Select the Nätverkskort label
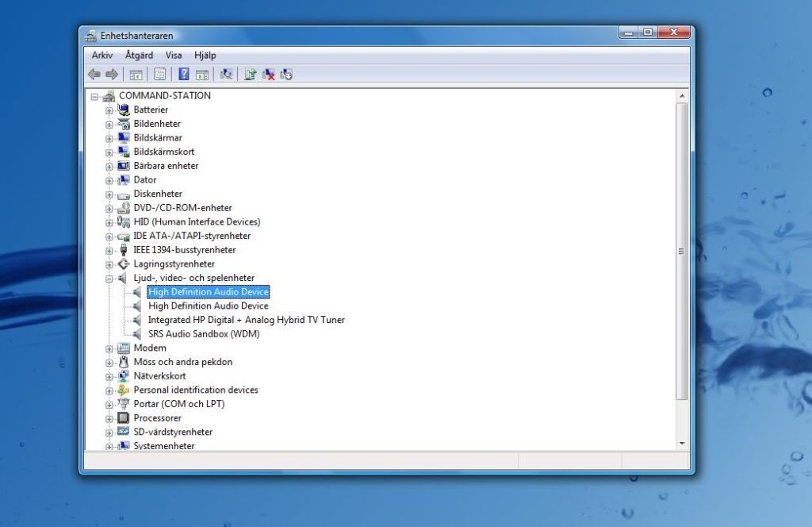Image resolution: width=812 pixels, height=527 pixels. [159, 375]
